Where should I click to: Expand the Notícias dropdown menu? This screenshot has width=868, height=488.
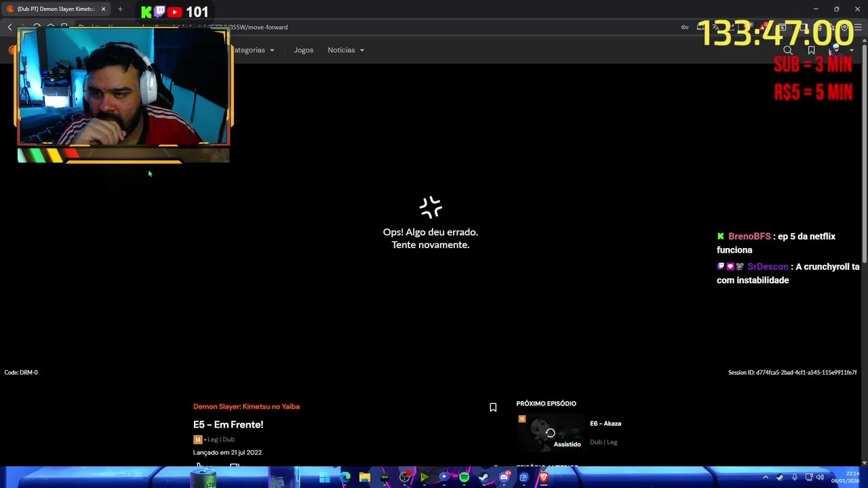[346, 50]
